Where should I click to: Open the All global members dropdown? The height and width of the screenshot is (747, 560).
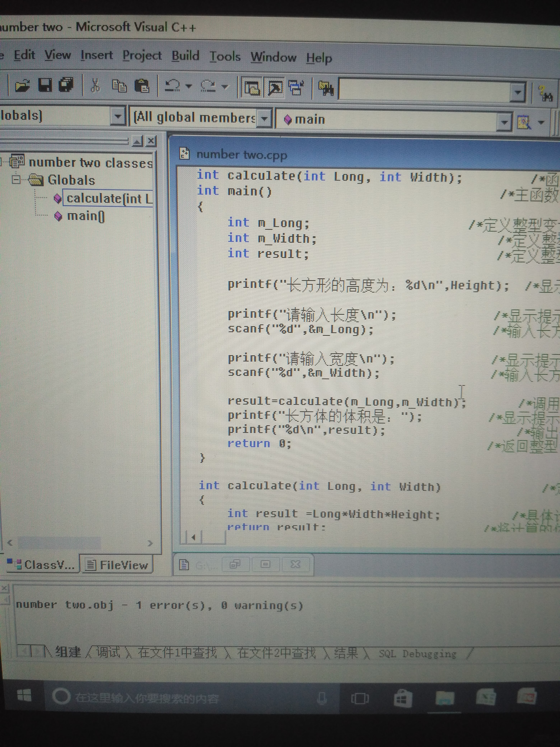coord(265,119)
